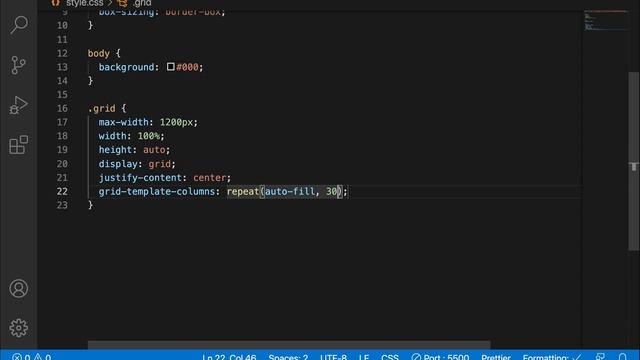This screenshot has height=360, width=640.
Task: Click the minimap code preview
Action: click(x=605, y=20)
